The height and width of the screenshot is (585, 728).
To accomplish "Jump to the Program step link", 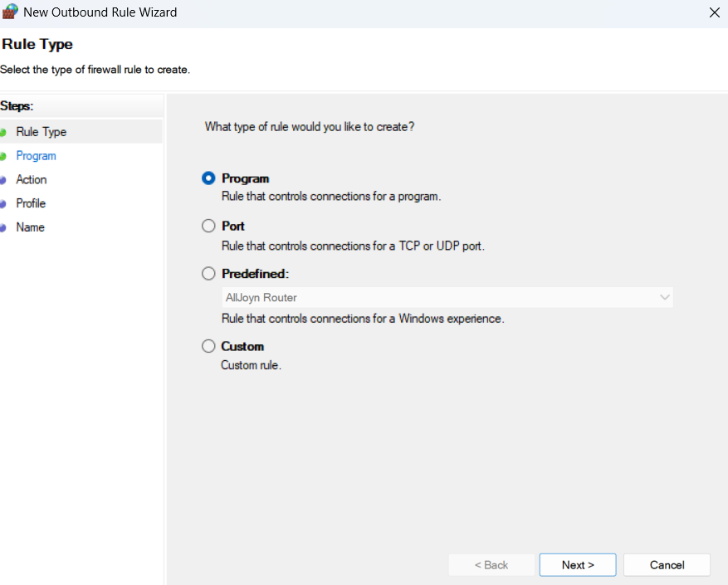I will pyautogui.click(x=36, y=156).
